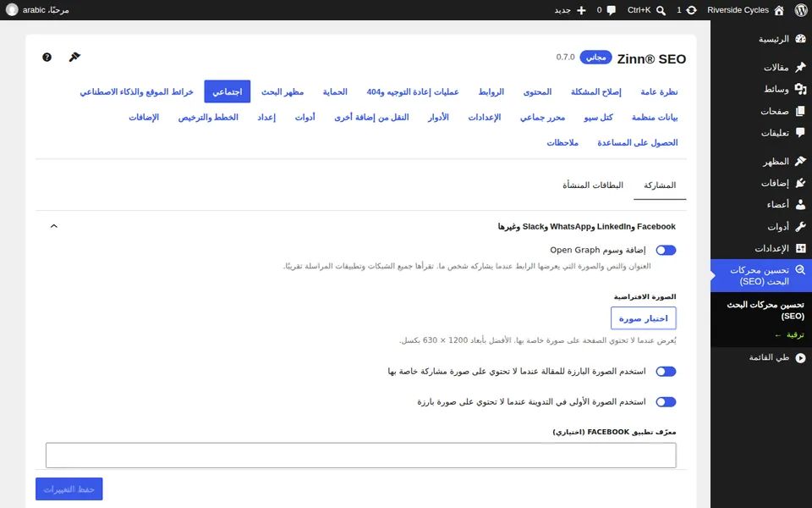The width and height of the screenshot is (812, 508).
Task: Focus the Facebook app ID input field
Action: 361,456
